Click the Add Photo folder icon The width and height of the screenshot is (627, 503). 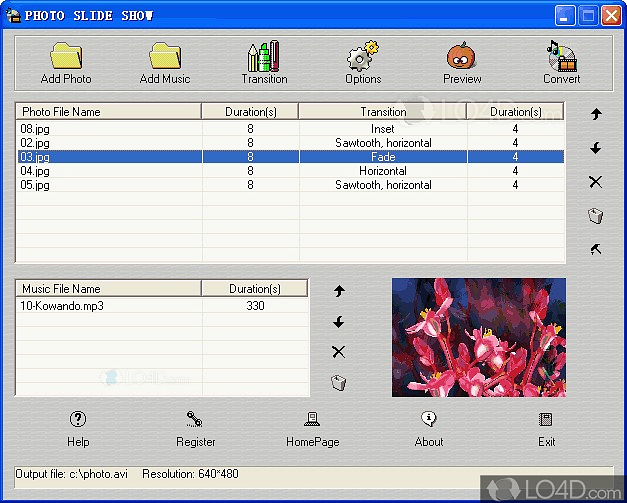click(66, 56)
